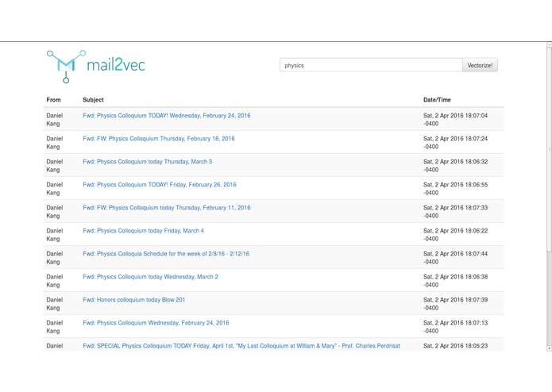Click the timestamp 18:07:24 -0400

(x=455, y=142)
